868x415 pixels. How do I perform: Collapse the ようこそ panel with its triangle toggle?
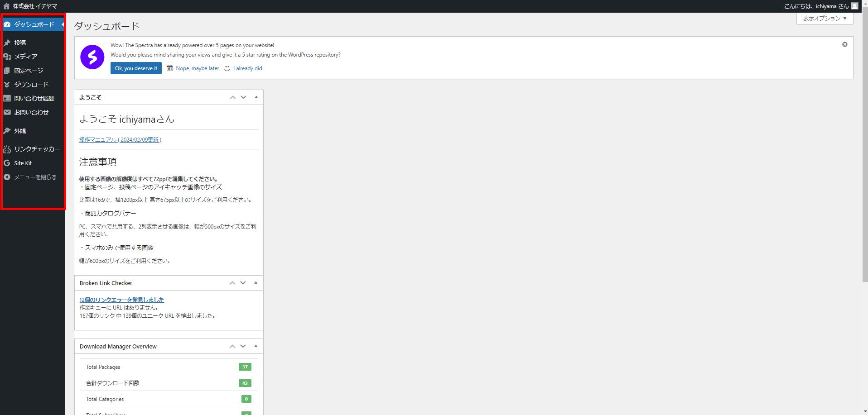(x=256, y=97)
